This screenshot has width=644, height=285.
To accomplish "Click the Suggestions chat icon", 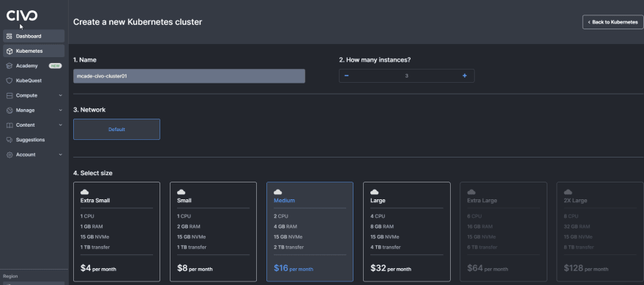I will click(10, 140).
